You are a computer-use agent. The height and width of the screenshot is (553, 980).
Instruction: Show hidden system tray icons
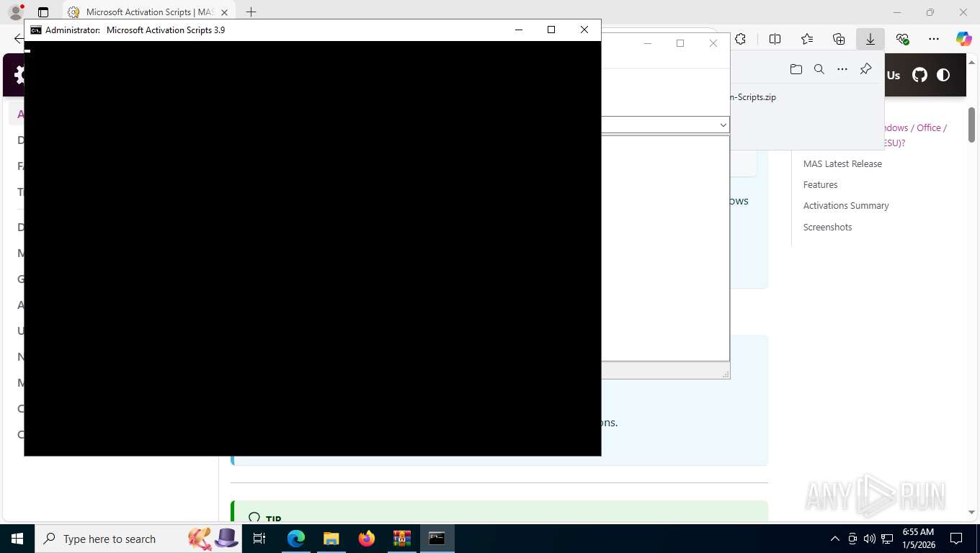[x=835, y=539]
